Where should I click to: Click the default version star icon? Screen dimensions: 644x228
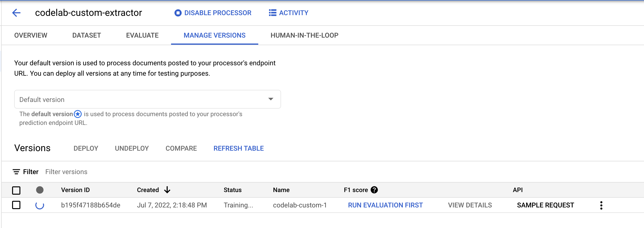pos(77,114)
